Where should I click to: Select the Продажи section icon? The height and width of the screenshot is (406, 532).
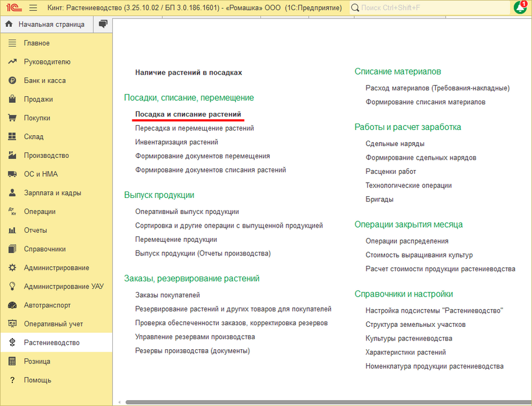pos(12,99)
